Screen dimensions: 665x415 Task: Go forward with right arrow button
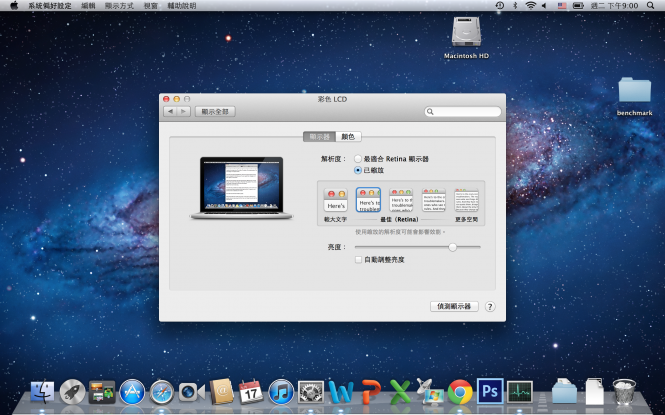pos(183,111)
